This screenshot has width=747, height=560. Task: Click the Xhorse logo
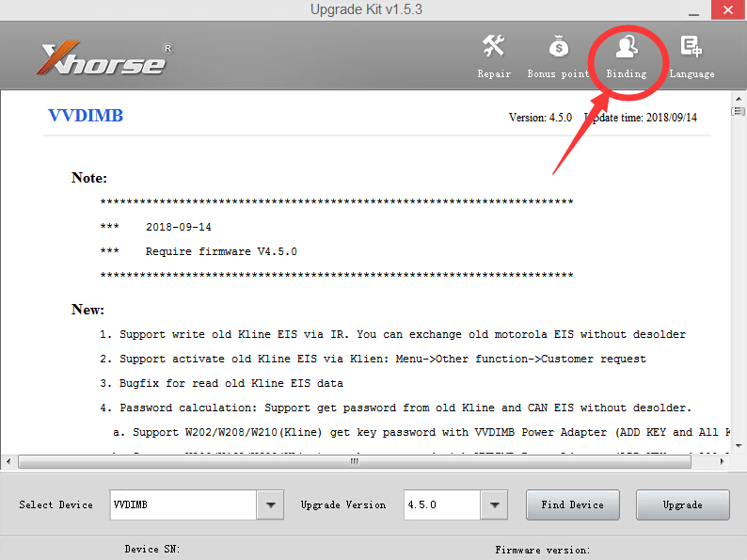tap(104, 58)
